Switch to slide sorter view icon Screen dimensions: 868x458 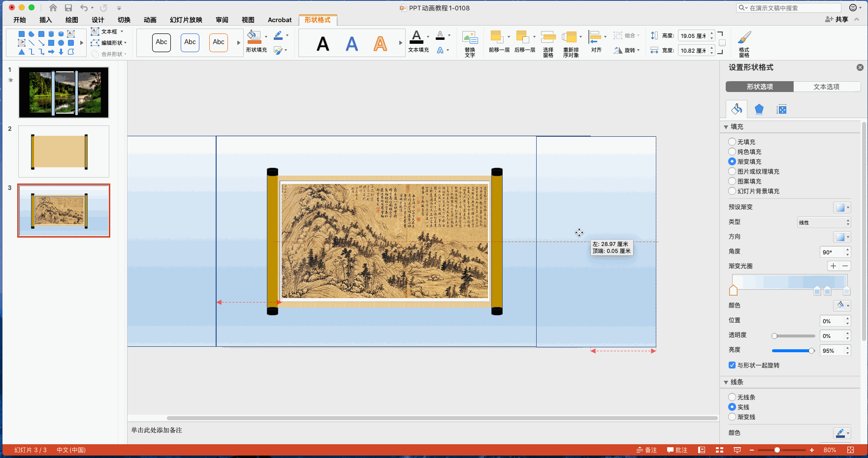coord(719,450)
